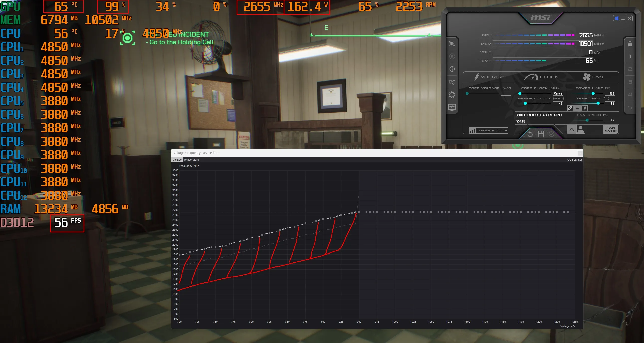The width and height of the screenshot is (644, 343).
Task: Switch to the Voltage tab in curve editor
Action: pyautogui.click(x=177, y=160)
